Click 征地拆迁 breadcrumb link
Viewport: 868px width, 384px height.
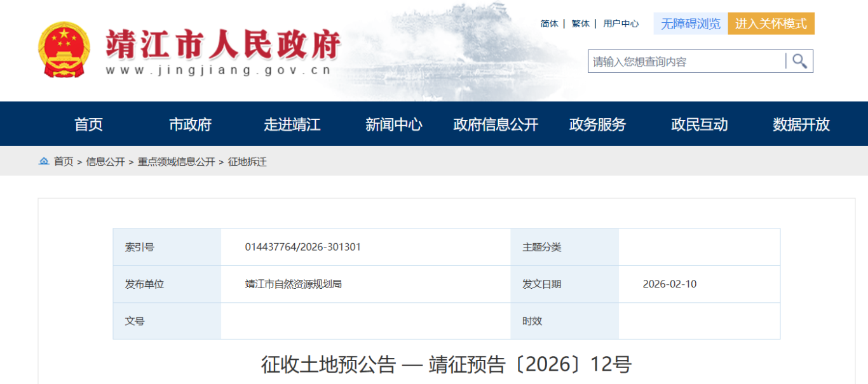click(x=247, y=162)
